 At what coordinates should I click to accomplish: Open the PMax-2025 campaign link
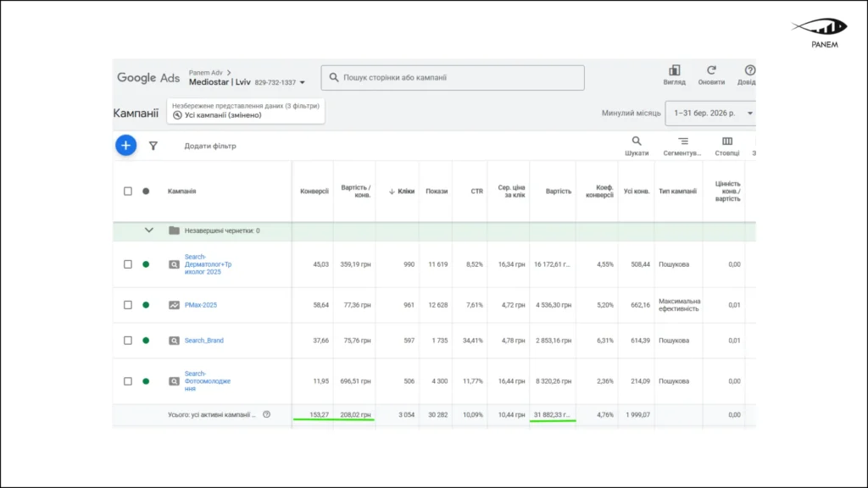point(201,305)
